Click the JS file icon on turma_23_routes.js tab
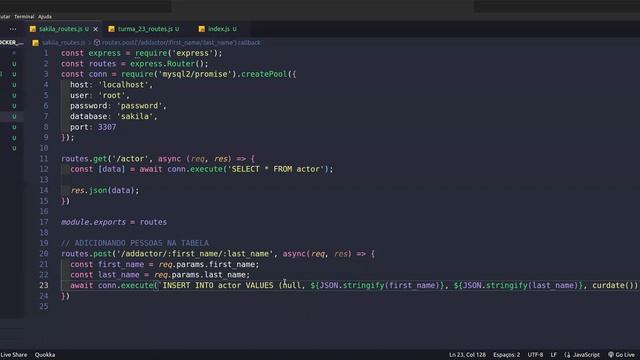This screenshot has width=640, height=360. click(111, 29)
